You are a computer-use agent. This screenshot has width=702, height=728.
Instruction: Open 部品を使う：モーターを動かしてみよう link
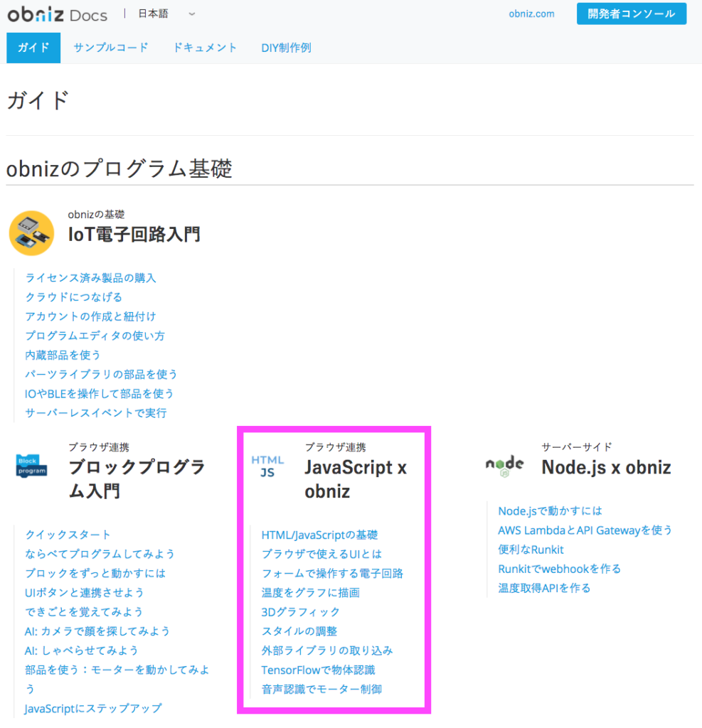point(117,679)
